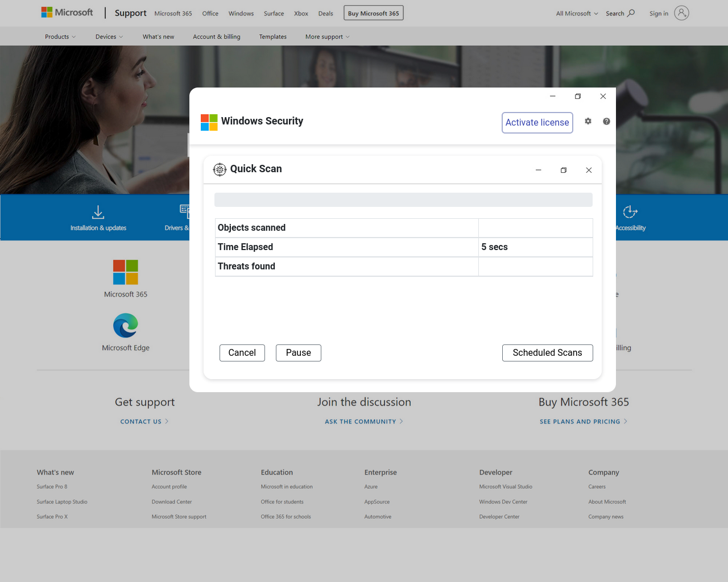Open Company news footer link
Screen dimensions: 728x582
(606, 517)
